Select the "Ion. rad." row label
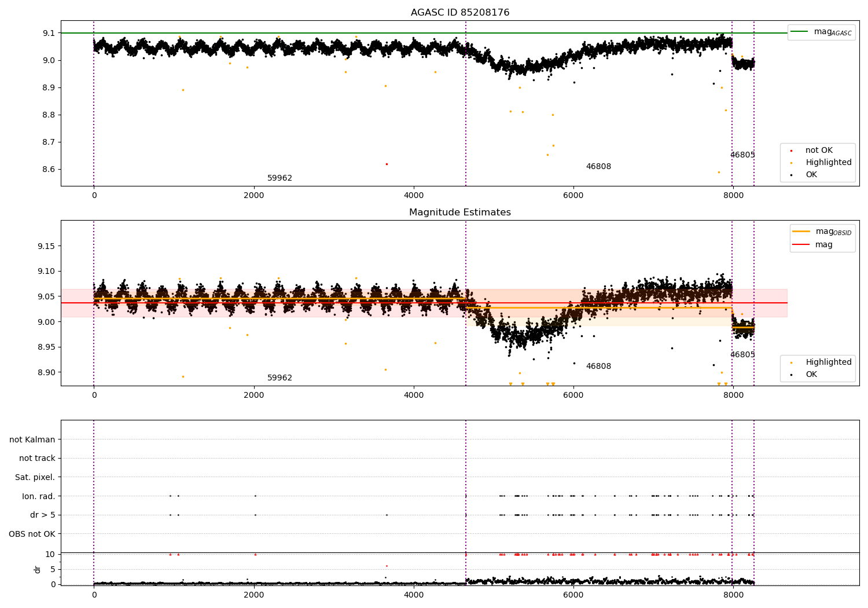This screenshot has width=868, height=608. [39, 496]
